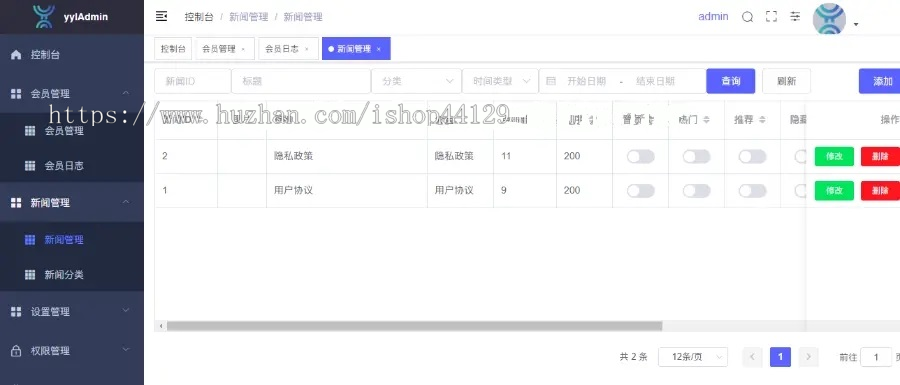Screen dimensions: 900x385
Task: Click the 查询 search button
Action: coord(731,81)
